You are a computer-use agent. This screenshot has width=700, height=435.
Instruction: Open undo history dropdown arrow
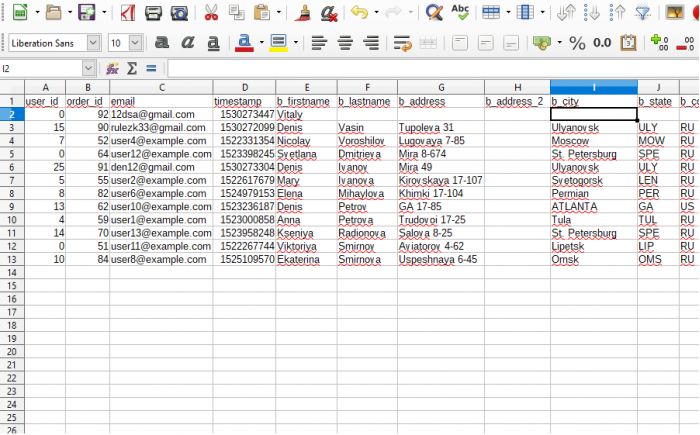tap(376, 13)
